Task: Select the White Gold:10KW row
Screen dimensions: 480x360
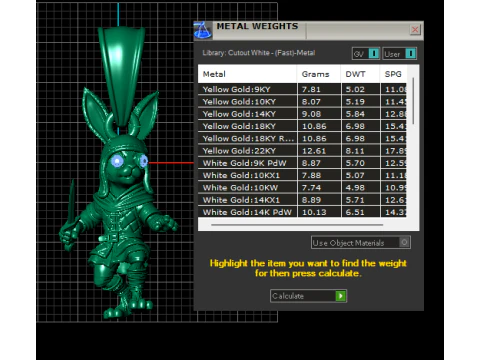Action: click(x=302, y=188)
